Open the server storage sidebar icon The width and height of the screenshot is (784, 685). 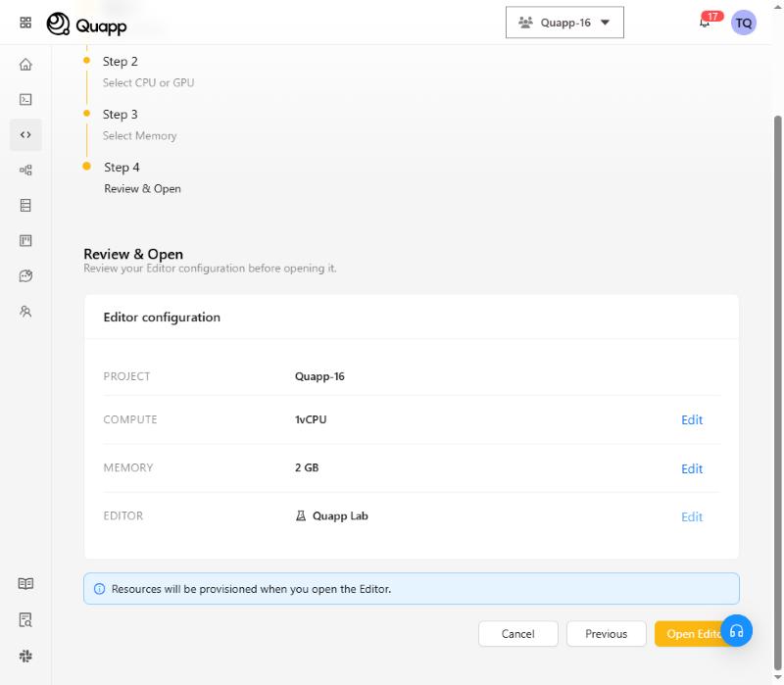25,205
